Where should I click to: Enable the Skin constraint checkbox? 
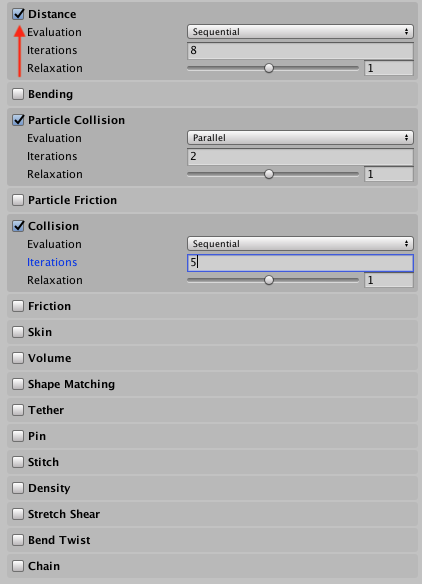point(18,332)
